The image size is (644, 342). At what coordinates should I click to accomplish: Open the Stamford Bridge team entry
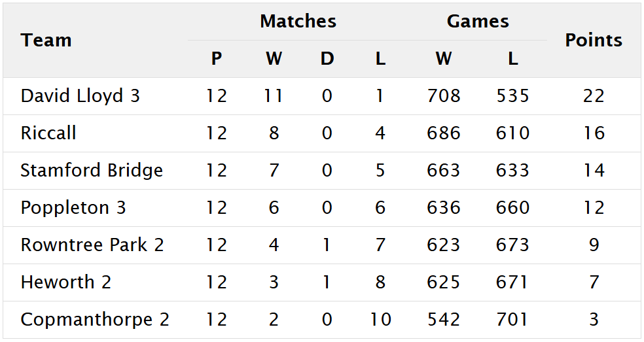click(x=92, y=171)
